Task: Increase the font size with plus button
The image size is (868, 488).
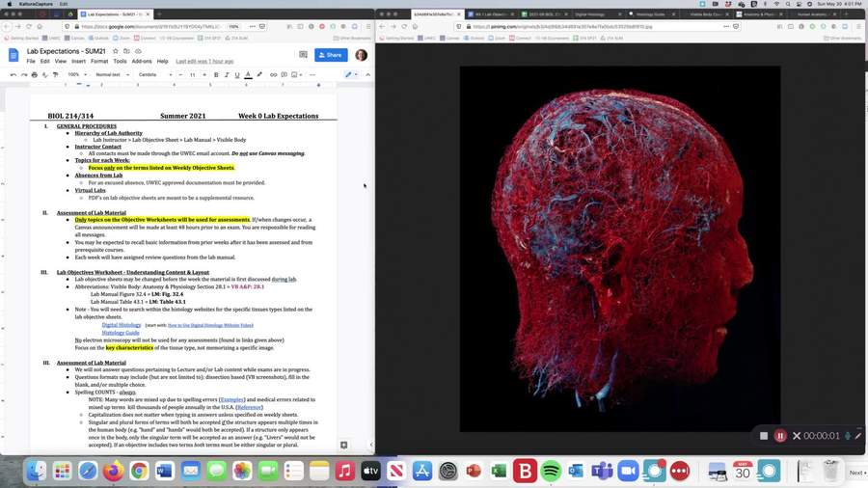Action: [x=204, y=74]
